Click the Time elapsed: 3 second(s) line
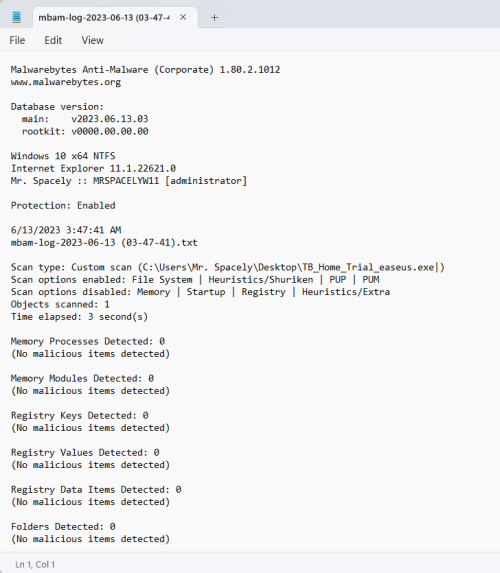The width and height of the screenshot is (500, 573). click(79, 316)
